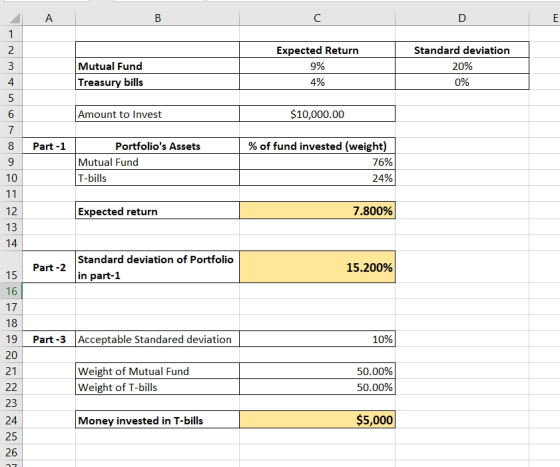Screen dimensions: 560x467
Task: Click the 76% weight cell
Action: 317,162
